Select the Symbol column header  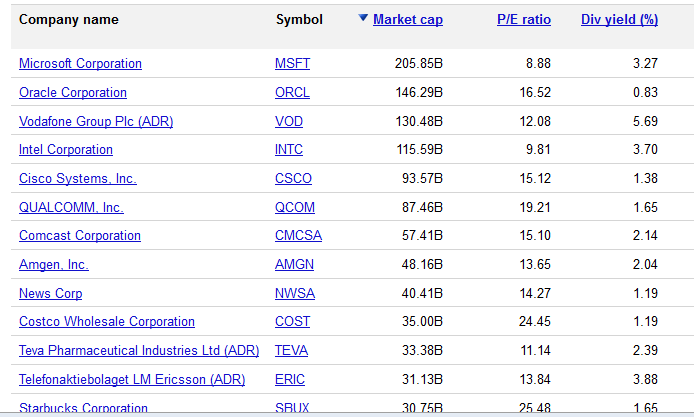tap(299, 19)
